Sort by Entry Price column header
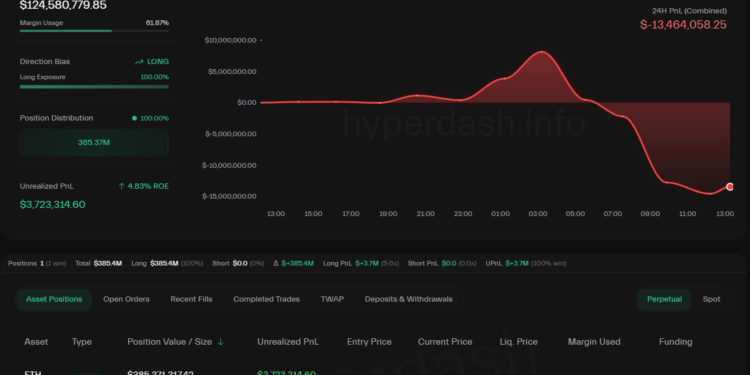This screenshot has height=375, width=750. [369, 342]
